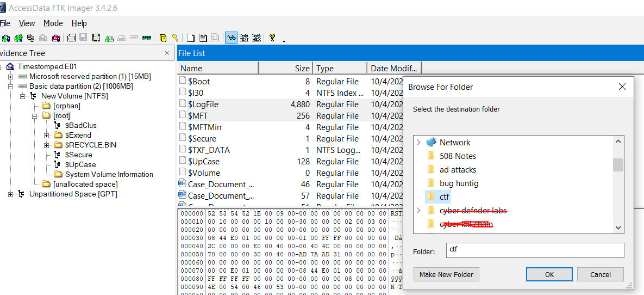Open the View menu
This screenshot has height=295, width=644.
click(x=27, y=23)
